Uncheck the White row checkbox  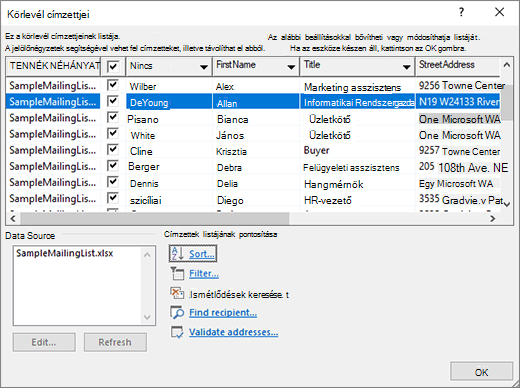113,134
